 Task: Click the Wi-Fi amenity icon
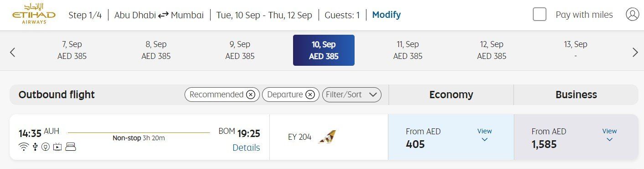pyautogui.click(x=23, y=147)
